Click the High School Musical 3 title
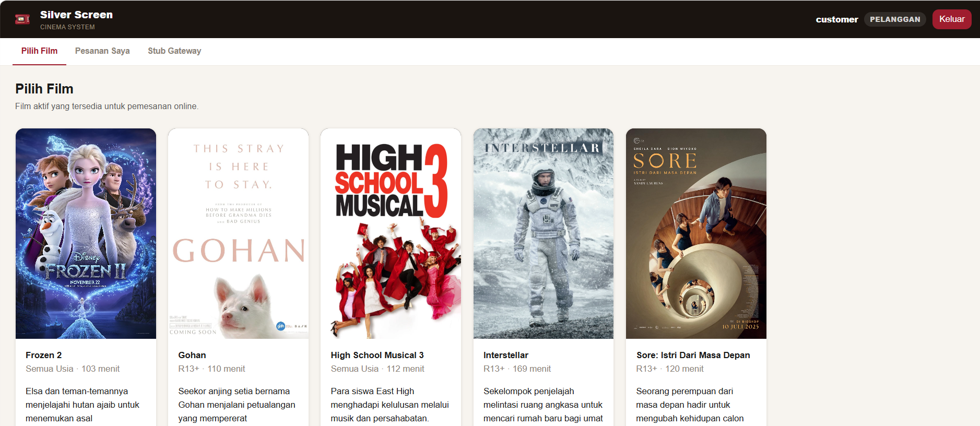Screen dimensions: 980x426 coord(377,355)
